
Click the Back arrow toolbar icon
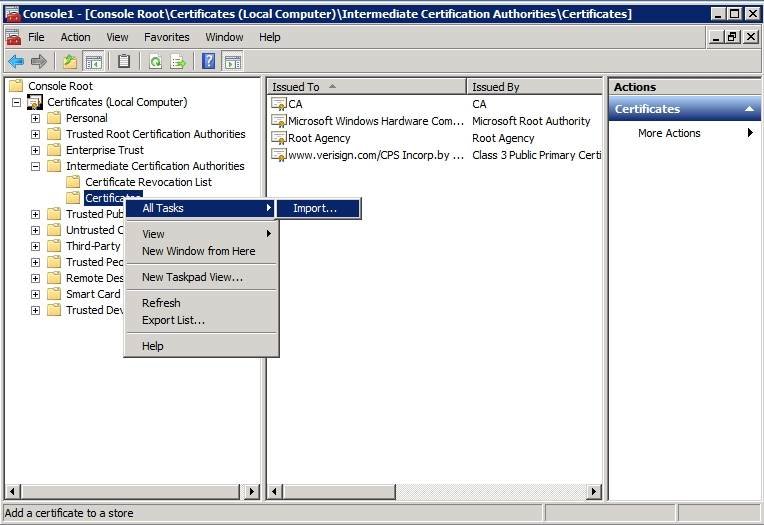pos(16,61)
